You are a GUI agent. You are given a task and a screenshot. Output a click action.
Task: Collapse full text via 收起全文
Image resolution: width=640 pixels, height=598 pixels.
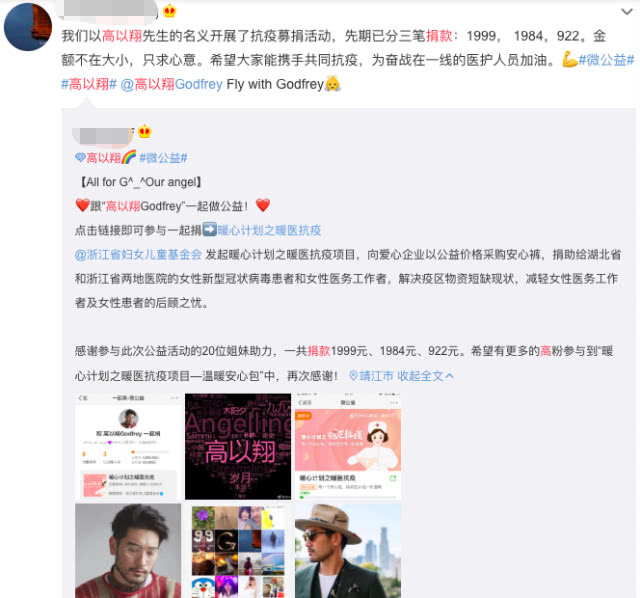(425, 376)
